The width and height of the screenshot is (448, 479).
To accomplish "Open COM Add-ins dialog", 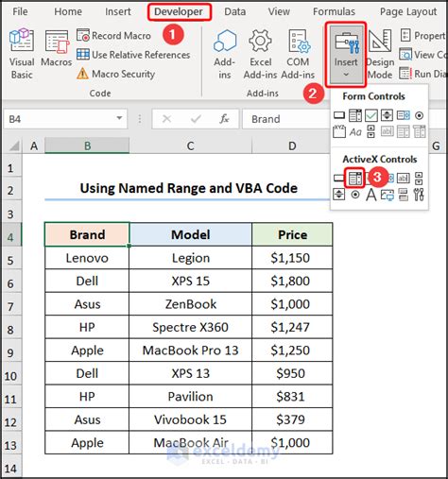I will click(298, 54).
